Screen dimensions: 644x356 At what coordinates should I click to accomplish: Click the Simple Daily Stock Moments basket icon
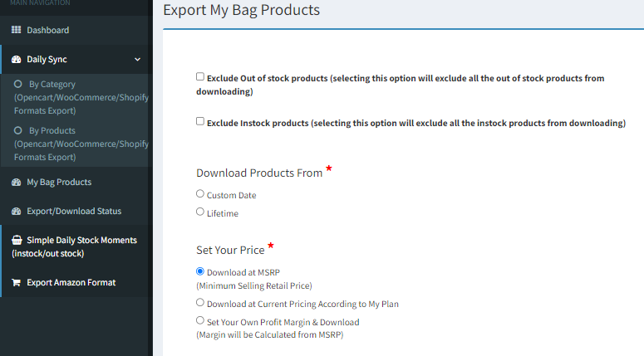coord(17,240)
